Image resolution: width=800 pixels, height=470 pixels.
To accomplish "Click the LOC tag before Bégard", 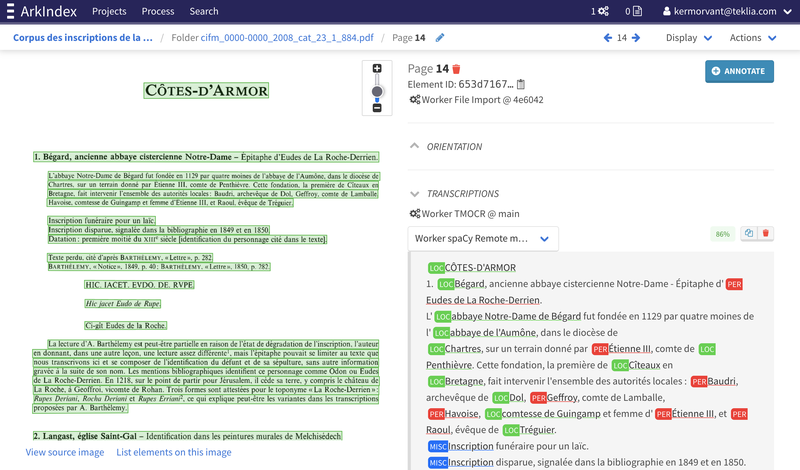I will 446,284.
